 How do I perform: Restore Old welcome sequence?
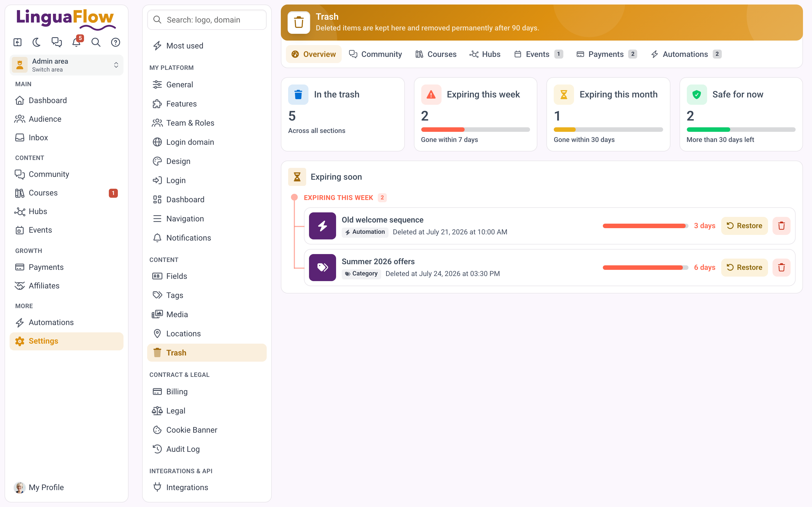coord(744,226)
